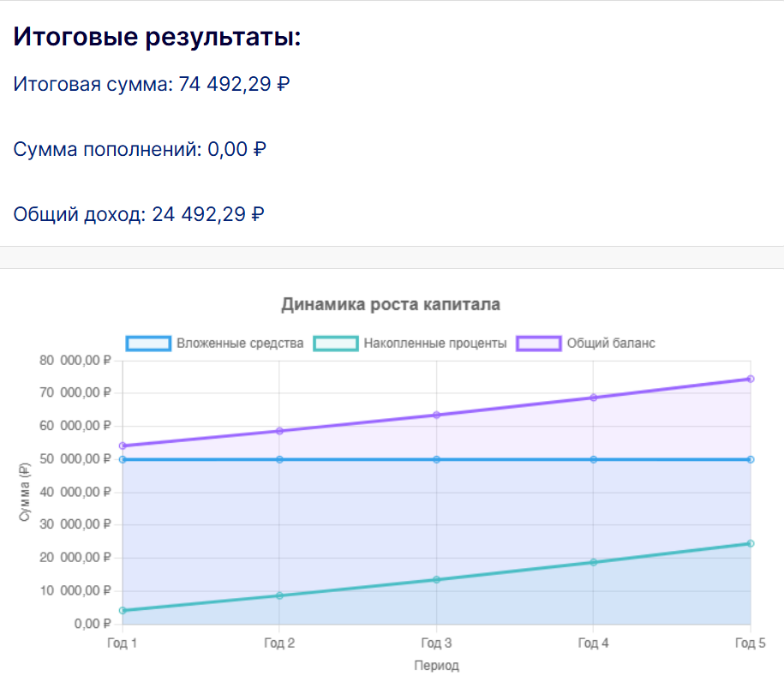Screen dimensions: 784x694
Task: Select the teal interest point at Год 1
Action: point(123,611)
